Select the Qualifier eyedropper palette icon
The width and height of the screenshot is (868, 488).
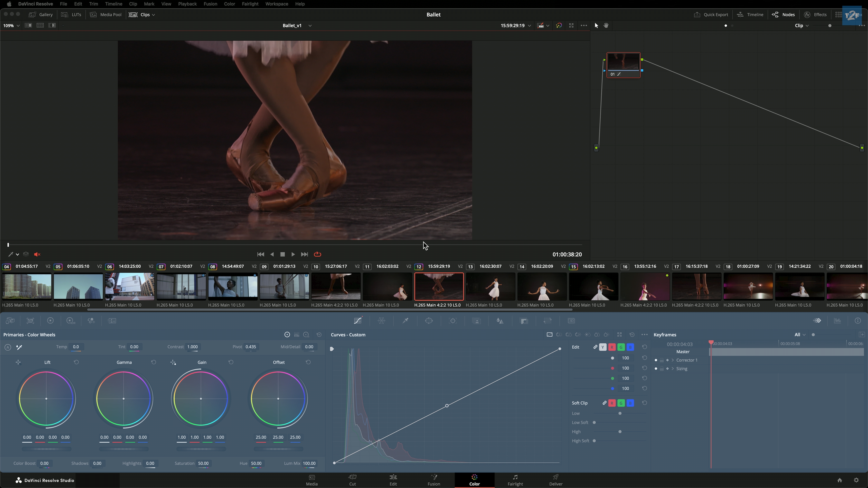click(405, 321)
